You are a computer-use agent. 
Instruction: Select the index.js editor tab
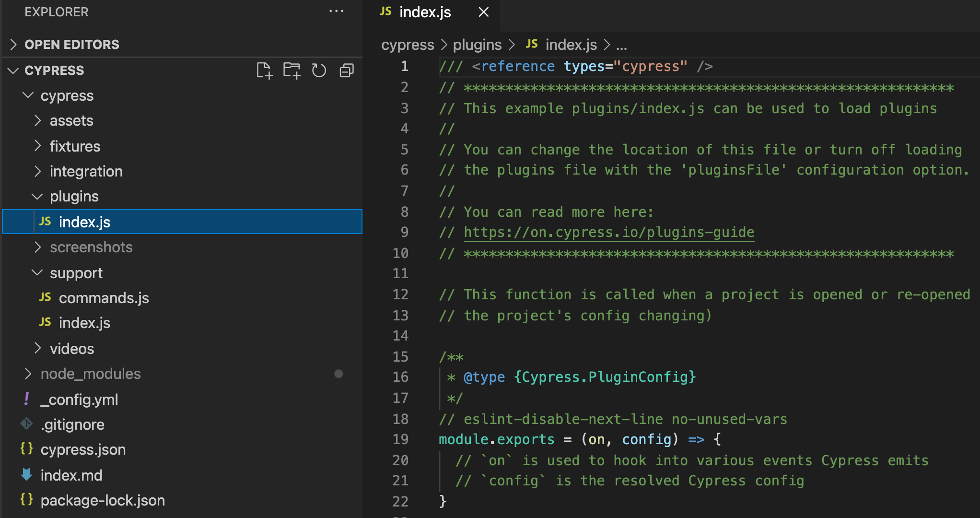pos(424,12)
